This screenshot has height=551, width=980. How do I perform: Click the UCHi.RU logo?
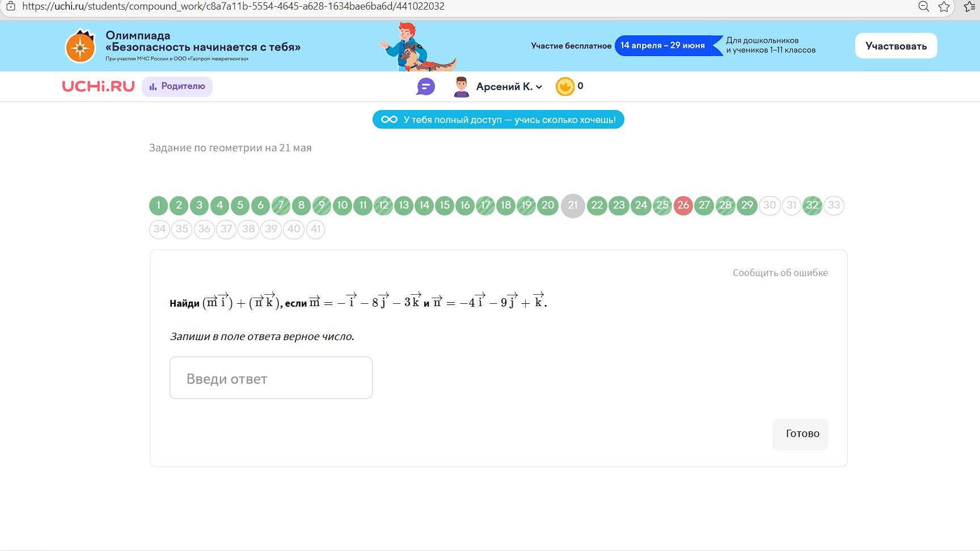point(98,86)
